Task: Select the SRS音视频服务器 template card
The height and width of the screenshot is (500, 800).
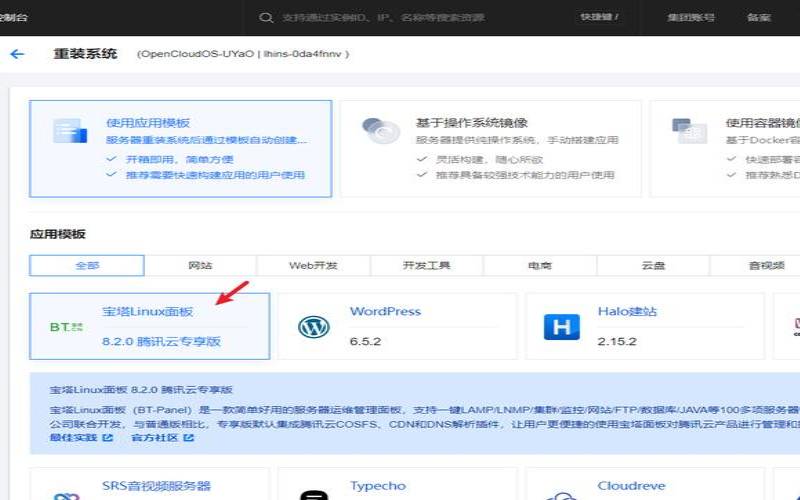Action: coord(149,484)
